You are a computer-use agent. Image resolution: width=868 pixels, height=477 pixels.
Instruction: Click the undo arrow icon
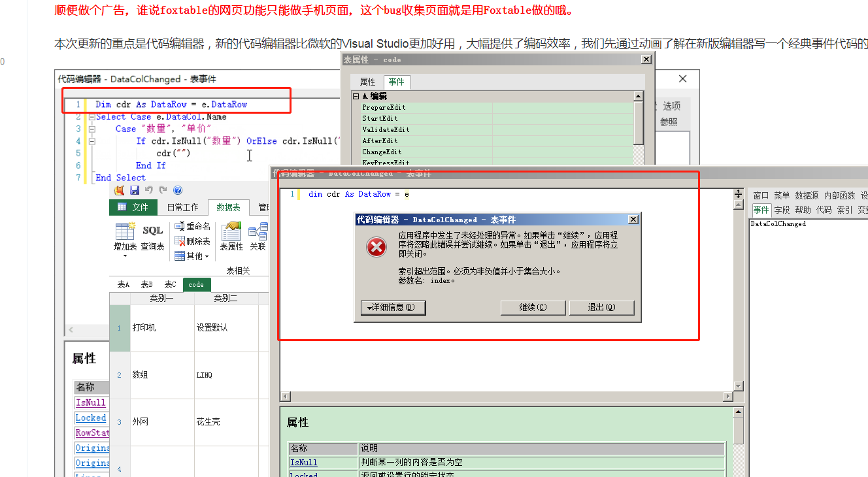coord(149,190)
